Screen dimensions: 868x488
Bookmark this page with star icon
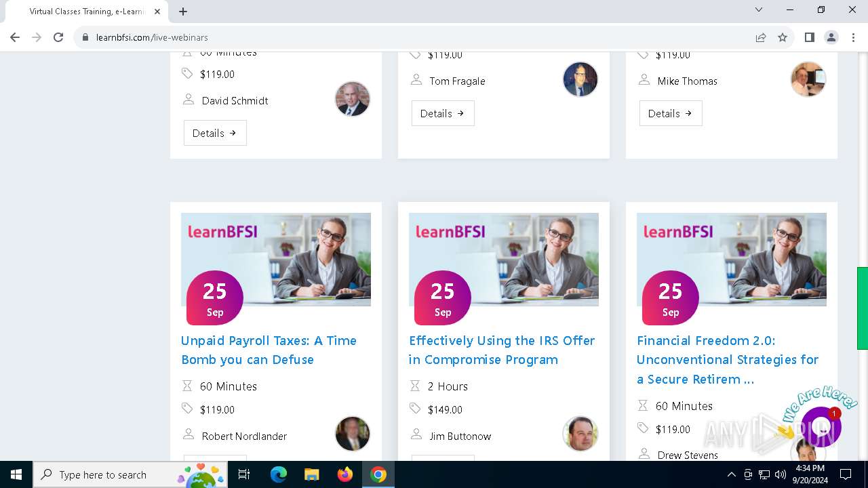[783, 37]
